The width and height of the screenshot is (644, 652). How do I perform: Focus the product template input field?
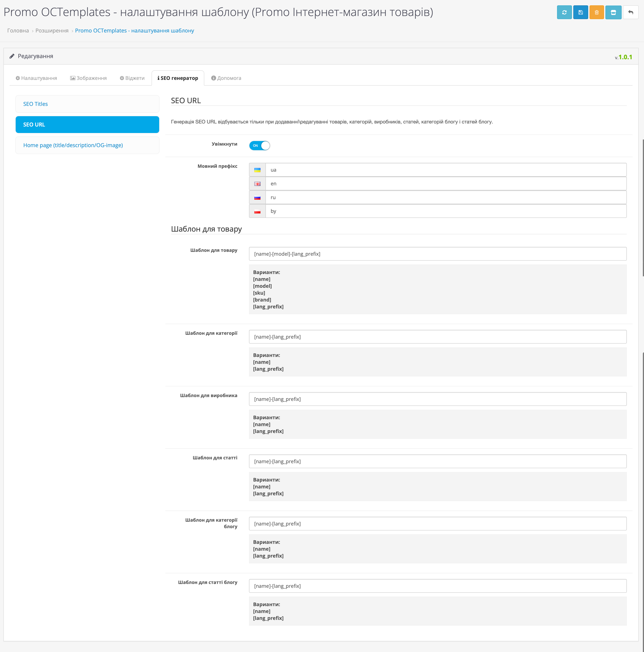[x=437, y=254]
